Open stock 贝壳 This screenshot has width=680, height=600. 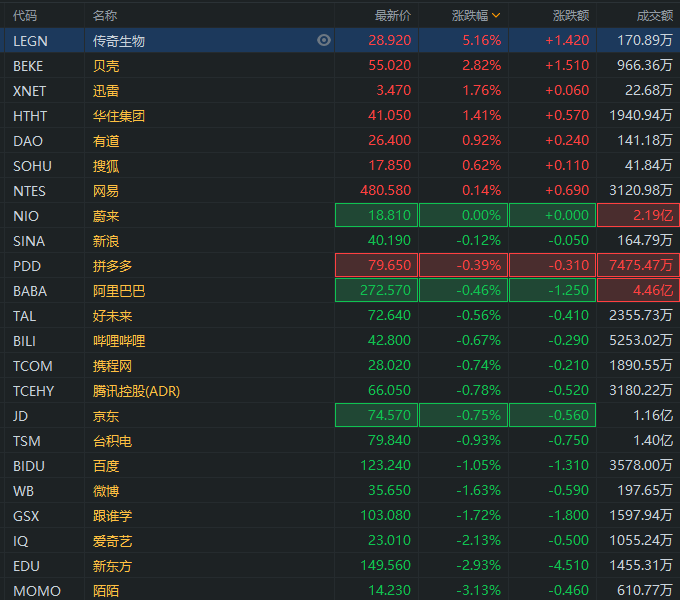coord(106,66)
